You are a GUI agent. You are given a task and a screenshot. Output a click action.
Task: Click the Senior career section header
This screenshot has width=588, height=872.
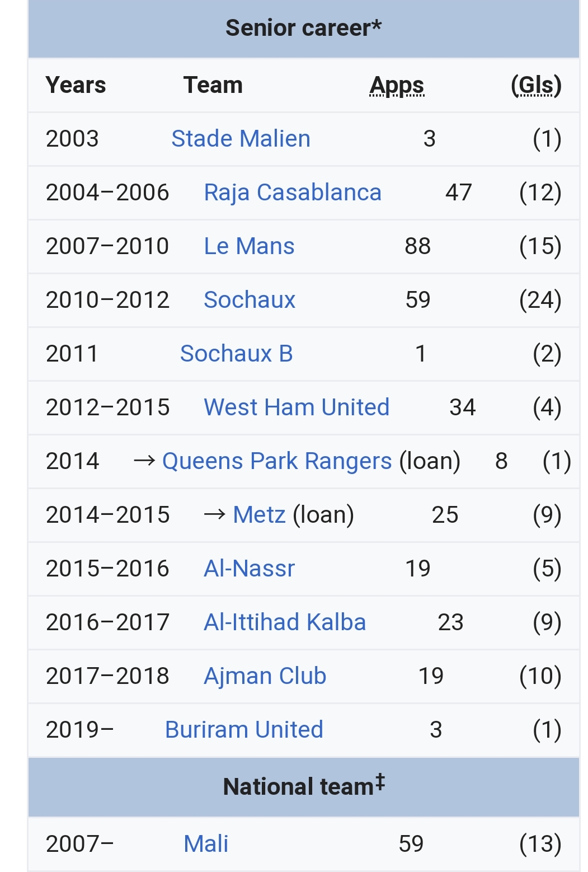coord(304,28)
